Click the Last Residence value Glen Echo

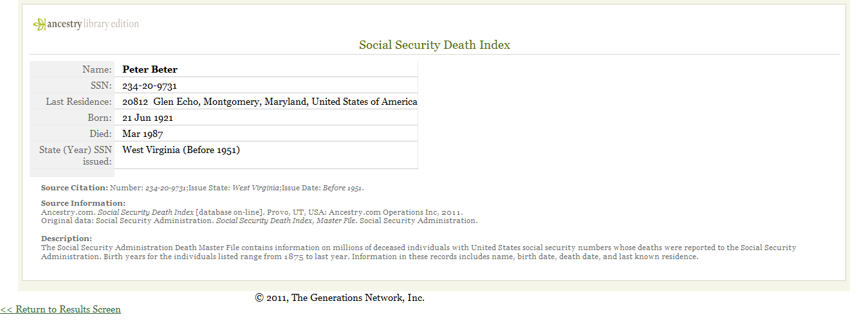[270, 102]
